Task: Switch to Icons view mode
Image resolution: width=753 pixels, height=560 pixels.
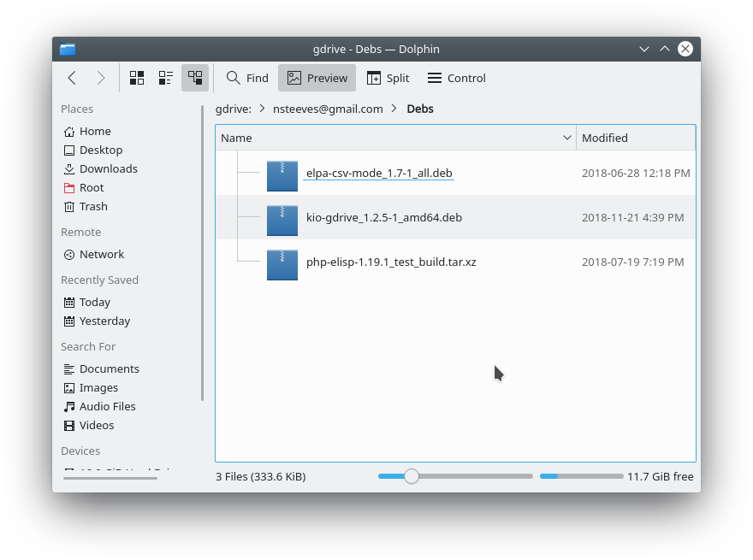Action: (137, 78)
